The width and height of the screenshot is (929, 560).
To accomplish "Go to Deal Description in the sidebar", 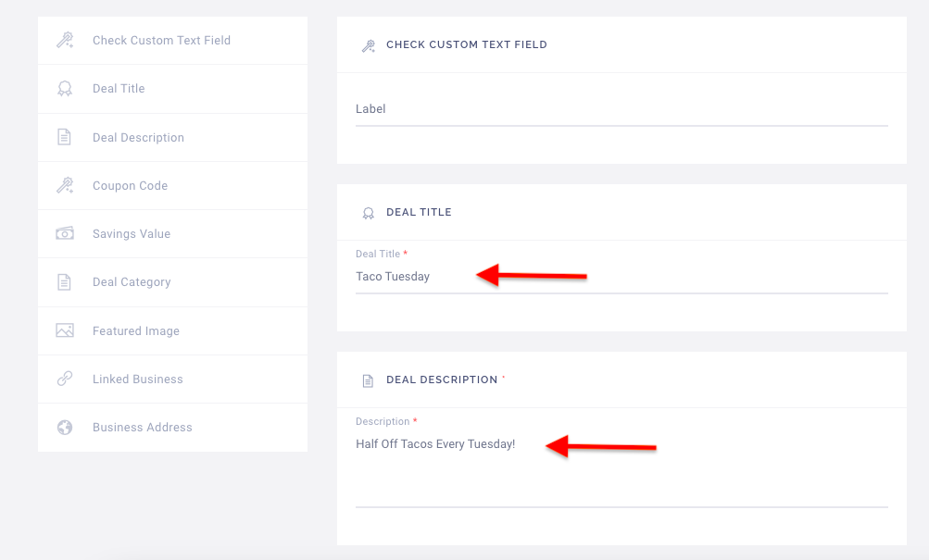I will 138,137.
